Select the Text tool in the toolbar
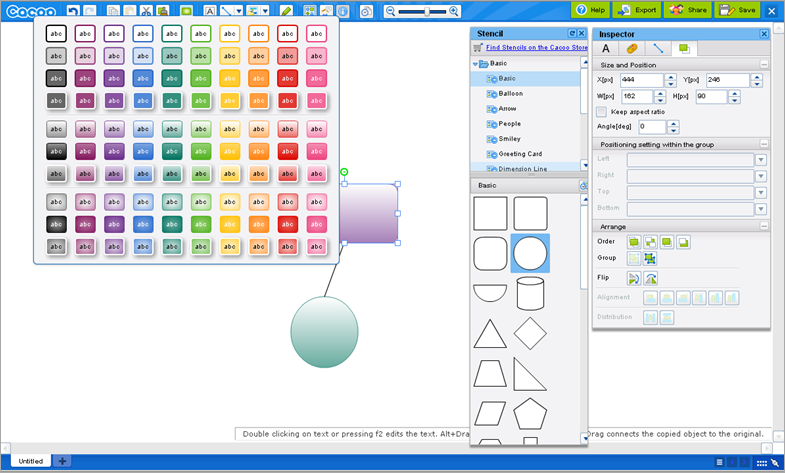The image size is (785, 473). pos(210,10)
